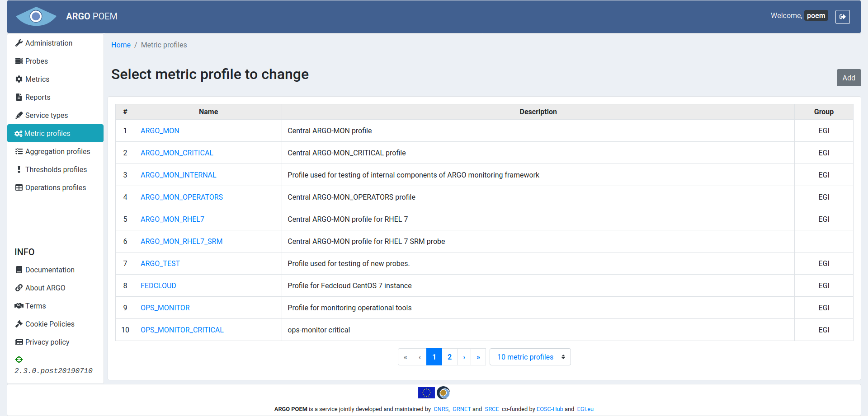Open the EOSC-Hub footer link
Screen dimensions: 868x416
pyautogui.click(x=550, y=409)
